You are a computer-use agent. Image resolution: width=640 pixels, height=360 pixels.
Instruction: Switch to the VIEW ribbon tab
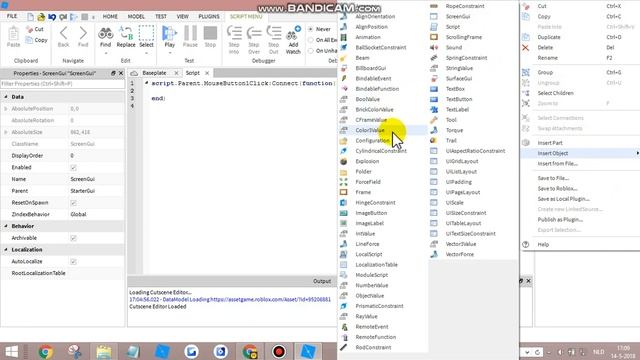(182, 17)
